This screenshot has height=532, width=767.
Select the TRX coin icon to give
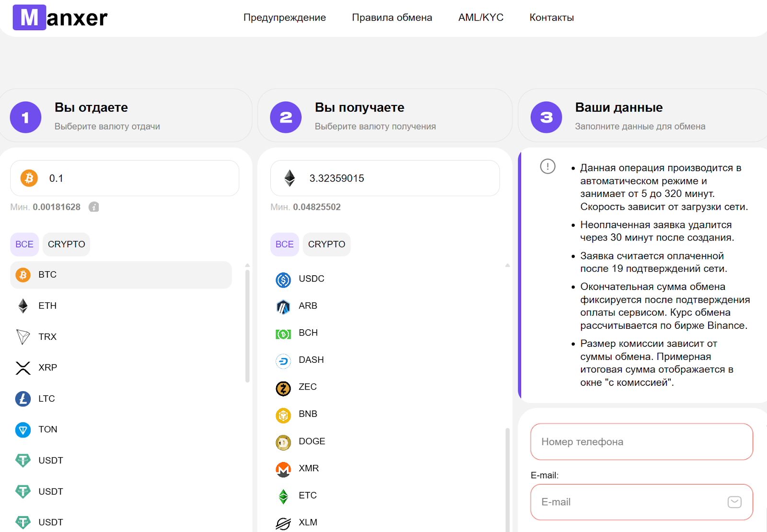click(23, 337)
